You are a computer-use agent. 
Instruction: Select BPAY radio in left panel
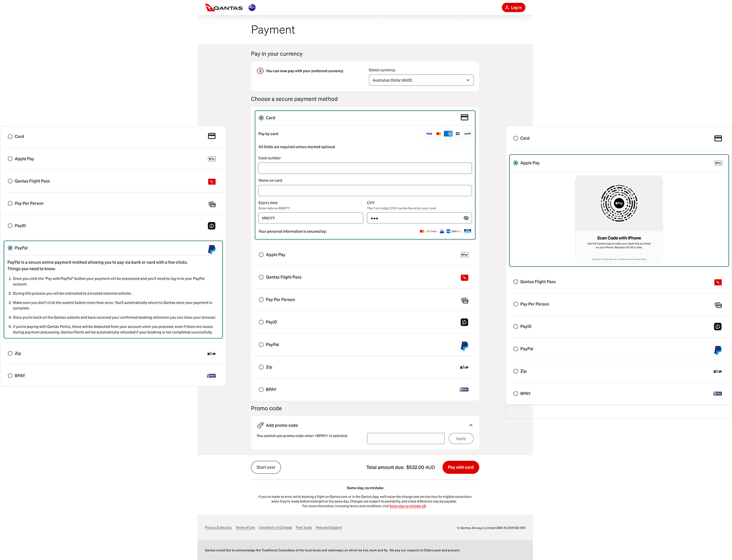coord(10,376)
